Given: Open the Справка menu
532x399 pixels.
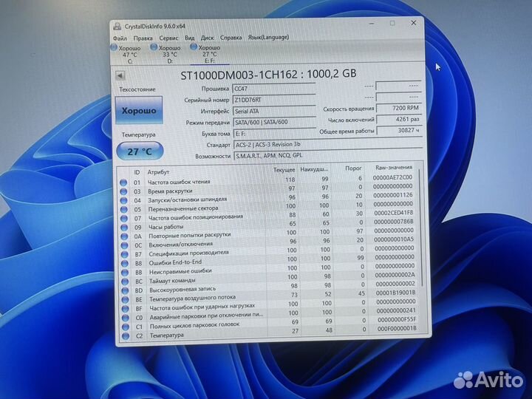Looking at the screenshot, I should pyautogui.click(x=231, y=38).
